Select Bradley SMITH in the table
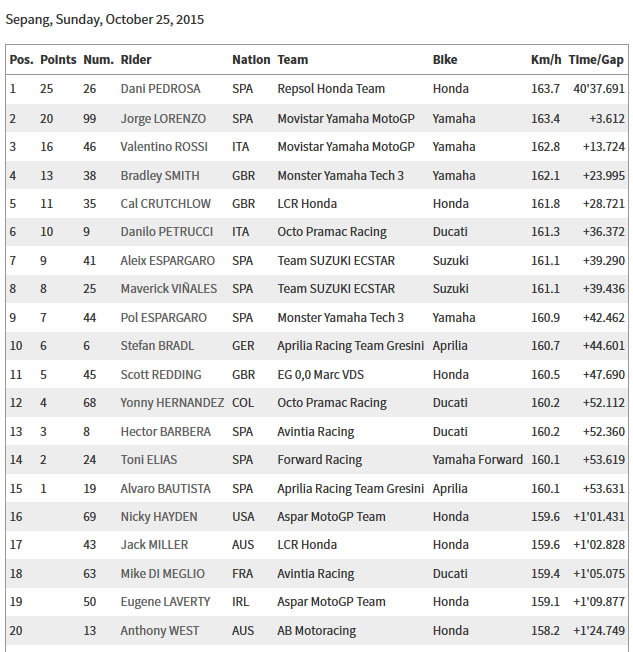 pyautogui.click(x=160, y=176)
